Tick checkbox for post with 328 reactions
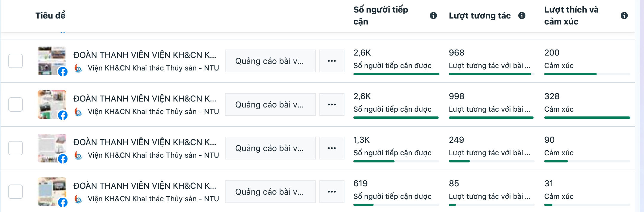Screen dimensions: 644x212 click(16, 105)
